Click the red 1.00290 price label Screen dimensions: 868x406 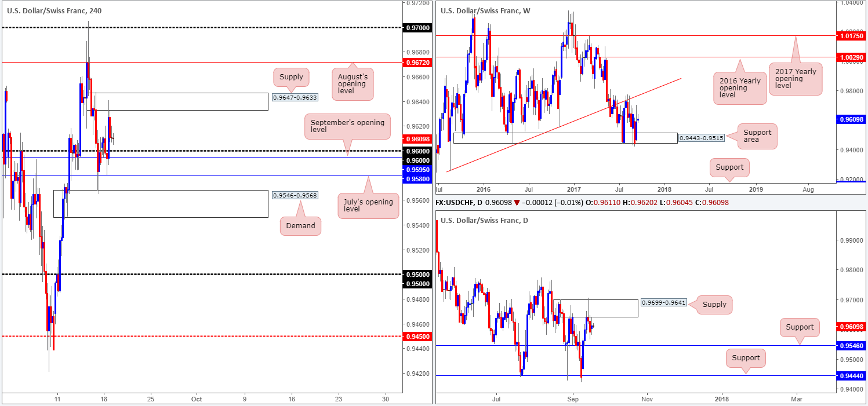[851, 57]
